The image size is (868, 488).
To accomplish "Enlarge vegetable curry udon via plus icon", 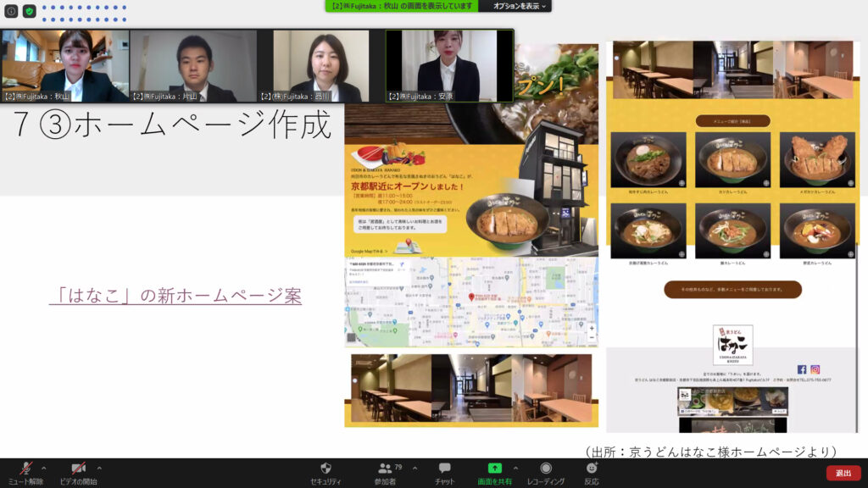I will pos(850,254).
